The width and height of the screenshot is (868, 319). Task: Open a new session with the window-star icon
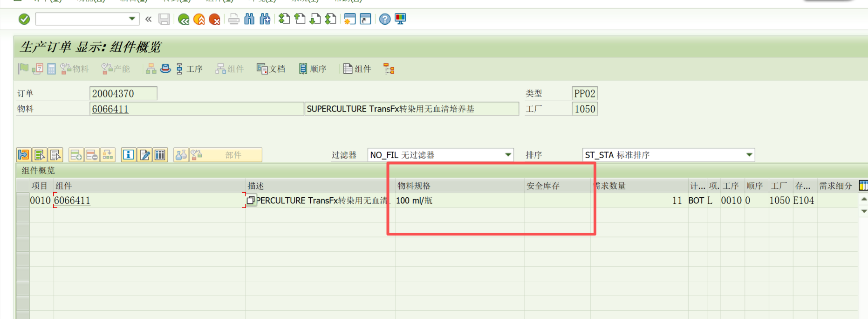pyautogui.click(x=350, y=19)
